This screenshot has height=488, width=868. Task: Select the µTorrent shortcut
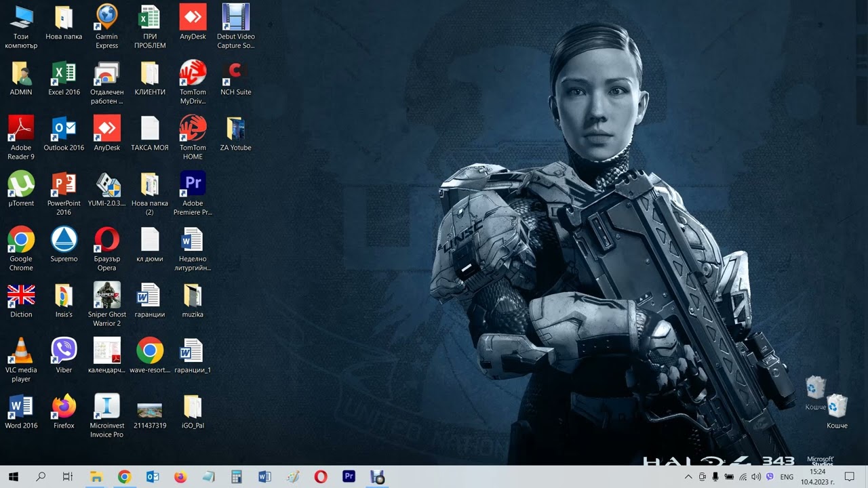(x=21, y=190)
